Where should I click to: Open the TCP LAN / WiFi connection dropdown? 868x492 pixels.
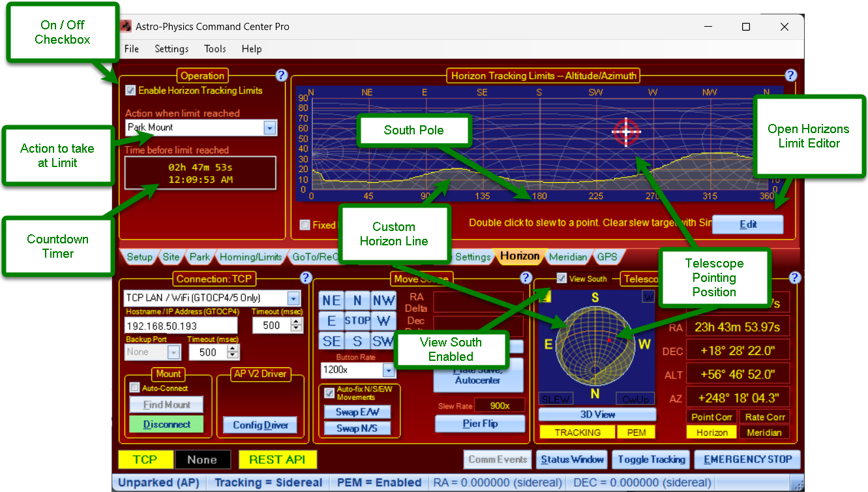click(x=293, y=298)
